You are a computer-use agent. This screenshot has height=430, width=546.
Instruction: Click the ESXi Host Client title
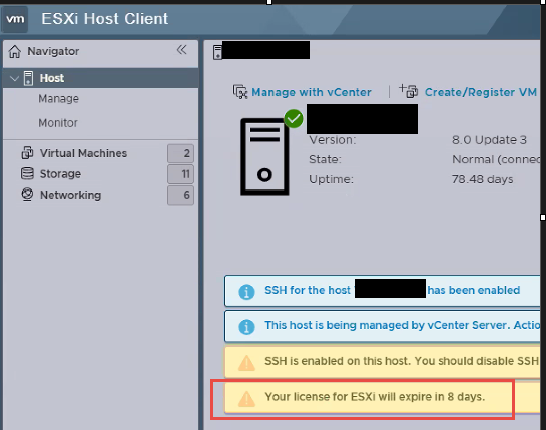104,19
